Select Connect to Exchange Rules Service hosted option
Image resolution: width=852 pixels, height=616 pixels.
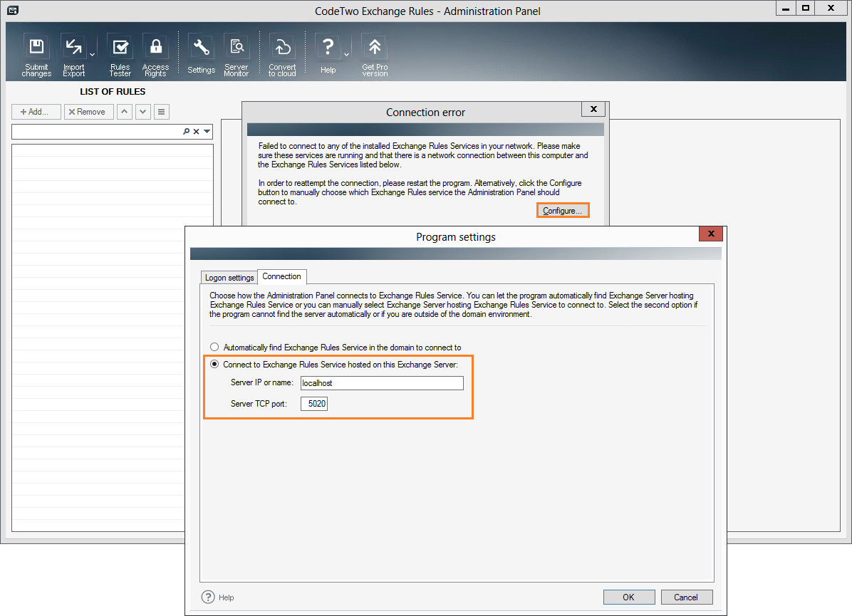[334, 365]
